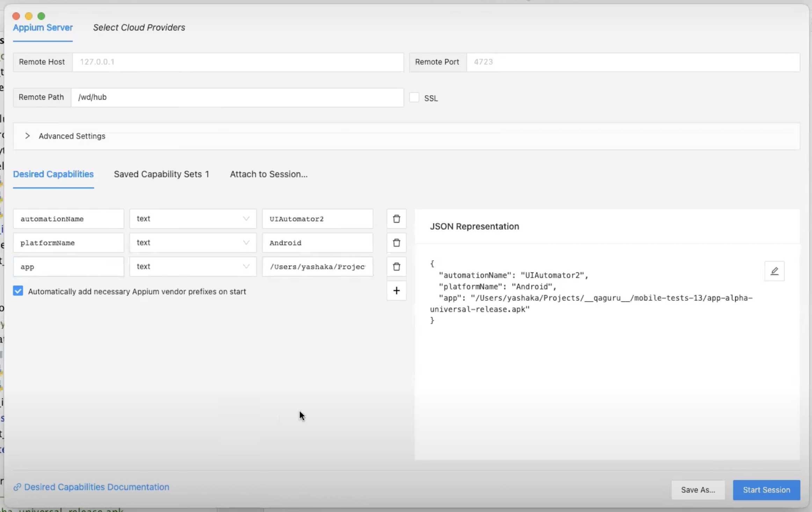Delete the platformName capability row
Viewport: 812px width, 512px height.
coord(396,243)
